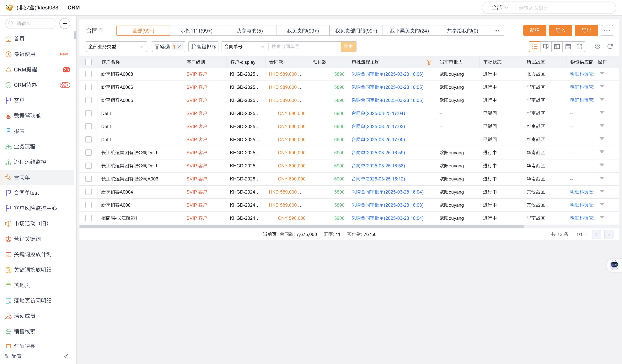Check the row 纷享销客A0001
Screen dimensions: 622x364
point(88,205)
